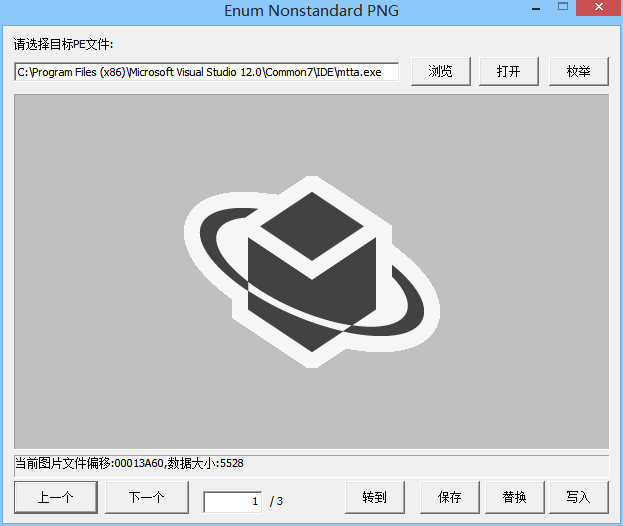This screenshot has height=526, width=623.
Task: Close the Enum Nonstandard PNG window
Action: point(599,7)
